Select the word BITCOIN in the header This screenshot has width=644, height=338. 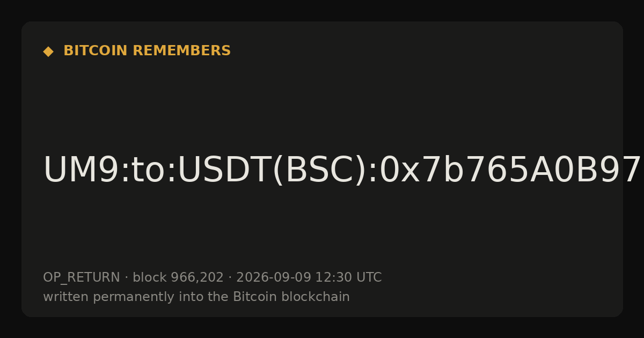pos(96,51)
